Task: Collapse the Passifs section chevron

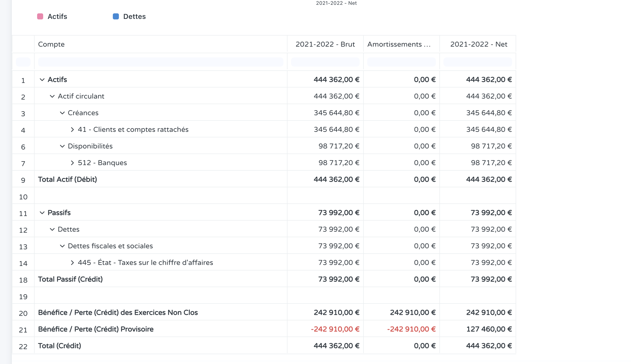Action: click(42, 213)
